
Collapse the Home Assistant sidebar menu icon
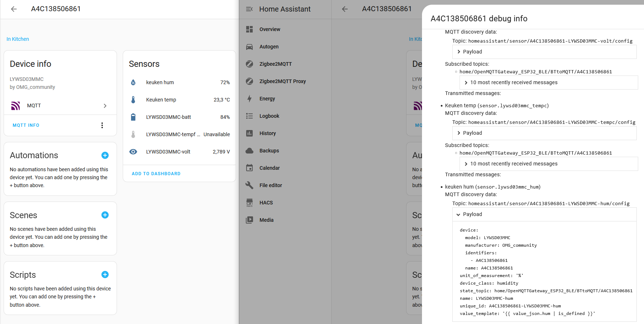tap(249, 9)
